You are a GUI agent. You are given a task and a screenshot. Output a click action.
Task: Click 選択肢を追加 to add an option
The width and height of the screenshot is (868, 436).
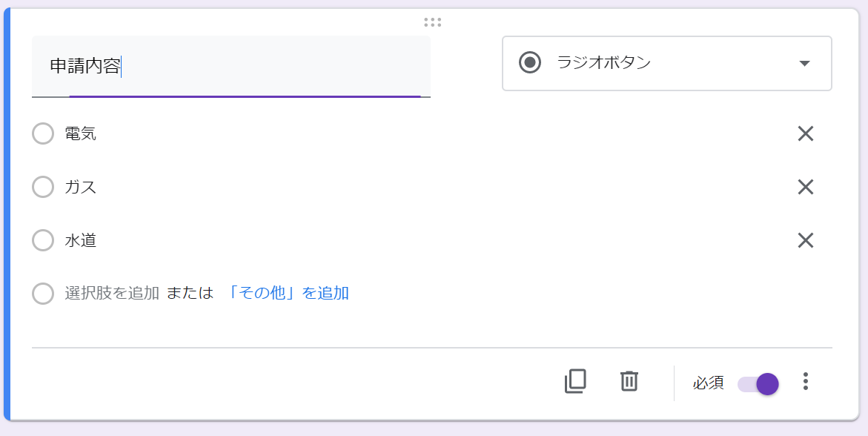tap(112, 293)
